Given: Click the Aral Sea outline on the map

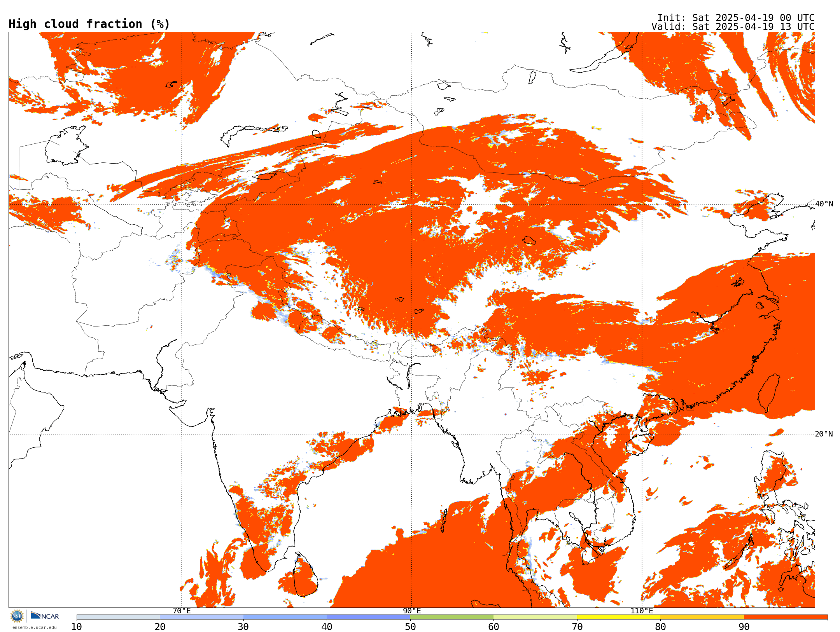Looking at the screenshot, I should [x=66, y=145].
